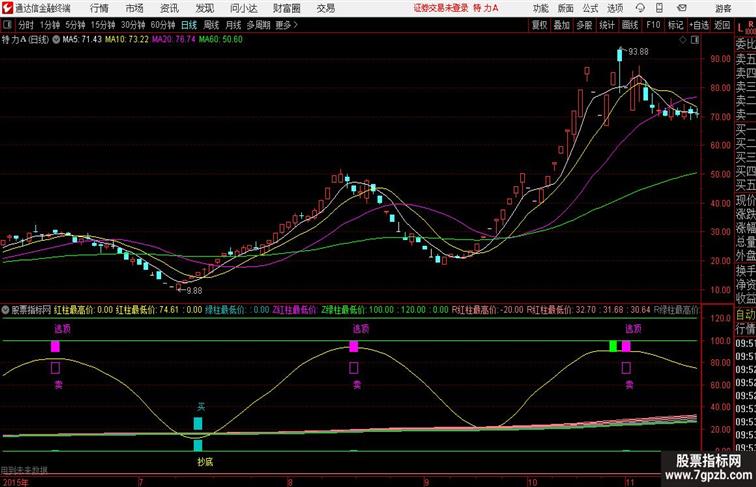
Task: Open the 功能 menu
Action: pos(540,8)
